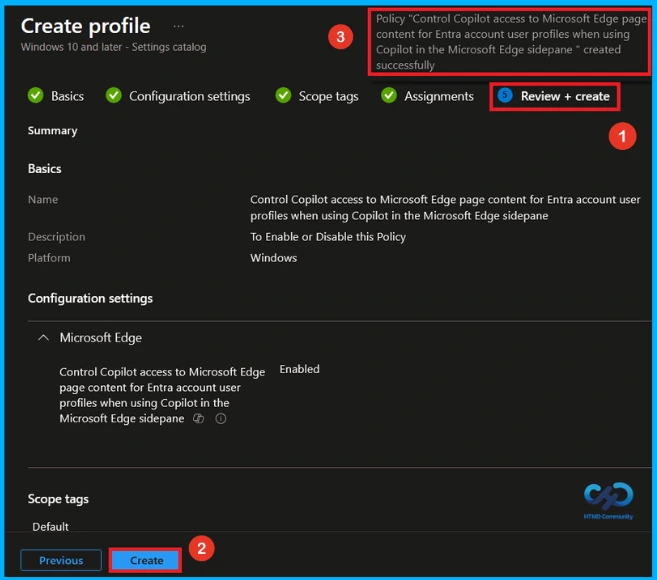Open the Assignments step
Image resolution: width=657 pixels, height=580 pixels.
tap(439, 96)
